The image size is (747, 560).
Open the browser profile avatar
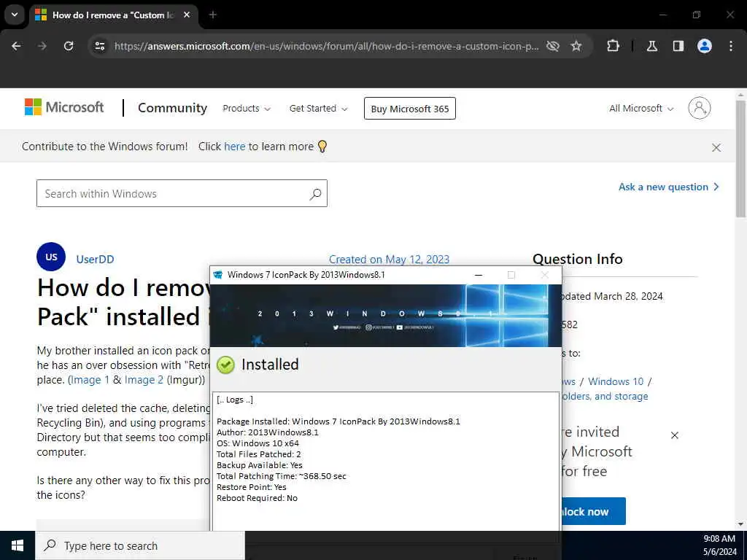coord(705,46)
